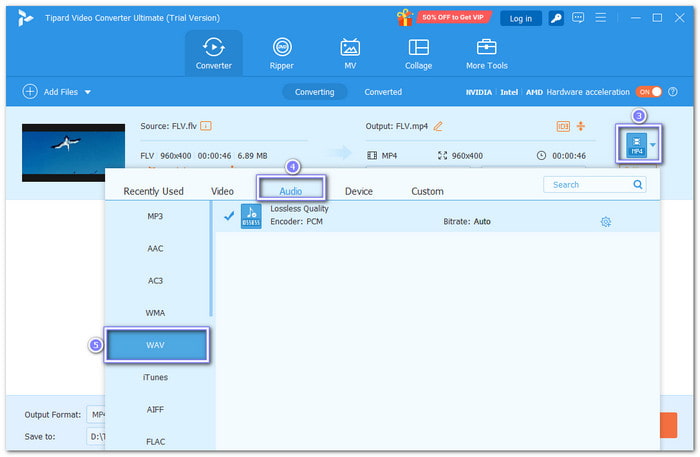Select AAC format
Viewport: 700px width, 457px height.
click(155, 249)
